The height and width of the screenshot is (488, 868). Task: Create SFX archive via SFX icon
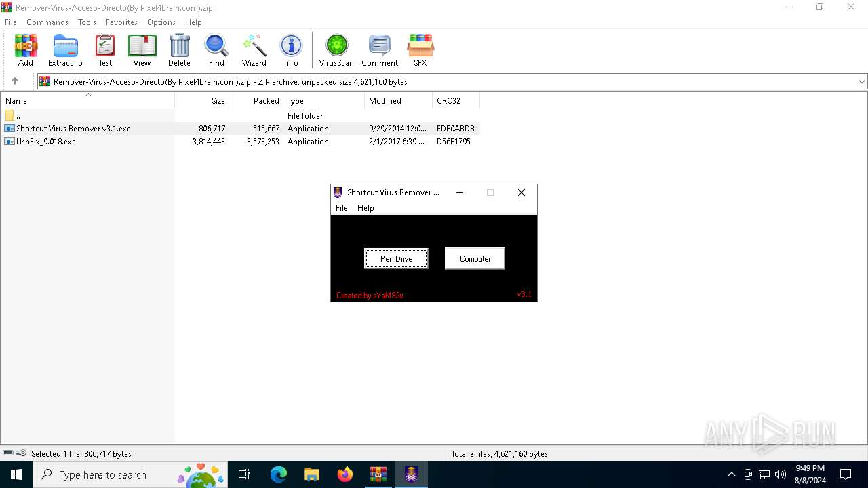[420, 51]
